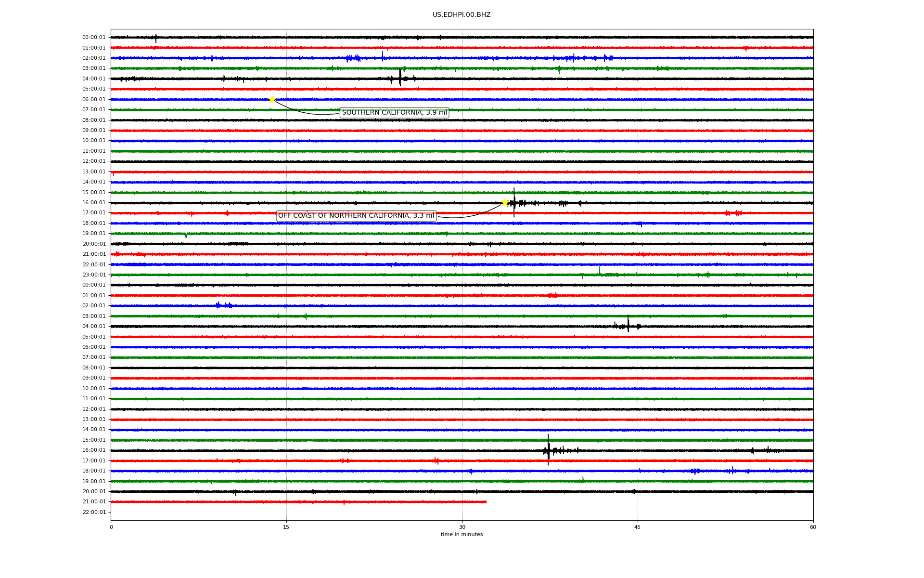Click the bottommost 22:00:01 row label
This screenshot has width=924, height=578.
click(x=94, y=512)
